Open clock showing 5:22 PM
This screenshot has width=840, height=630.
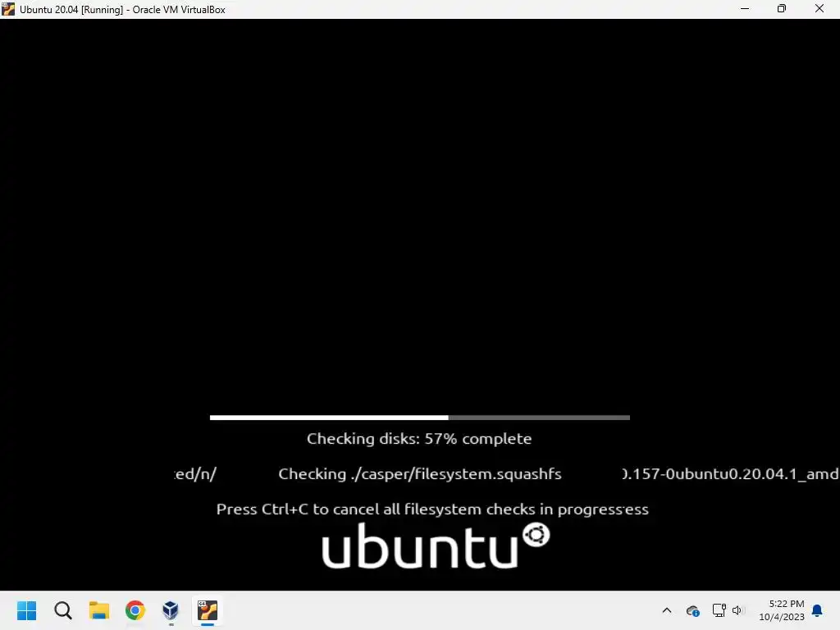click(x=787, y=604)
